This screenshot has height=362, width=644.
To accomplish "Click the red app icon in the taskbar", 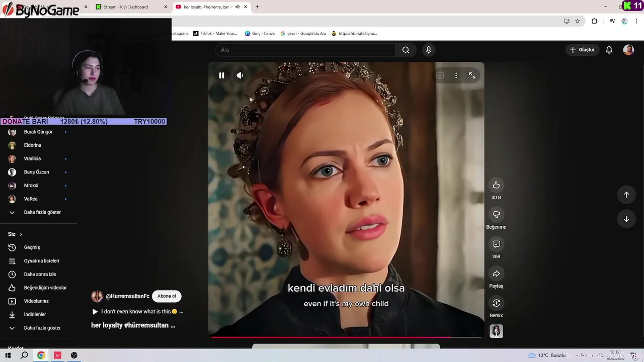I will [57, 355].
